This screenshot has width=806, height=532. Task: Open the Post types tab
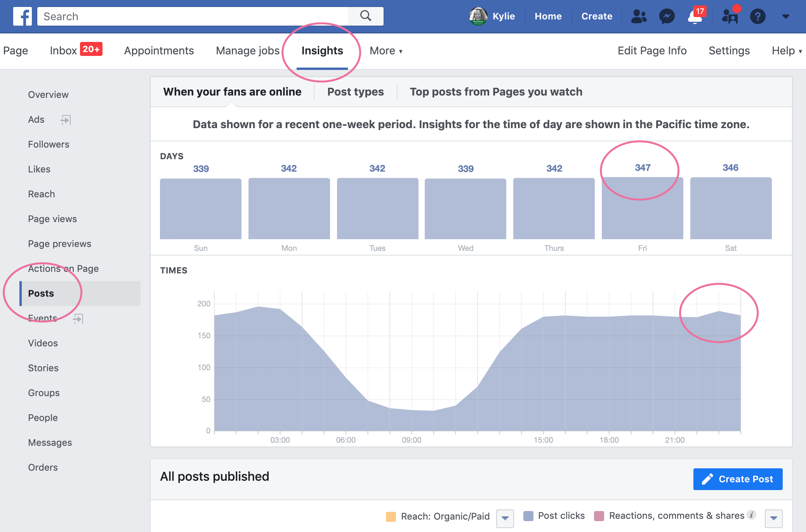(356, 91)
